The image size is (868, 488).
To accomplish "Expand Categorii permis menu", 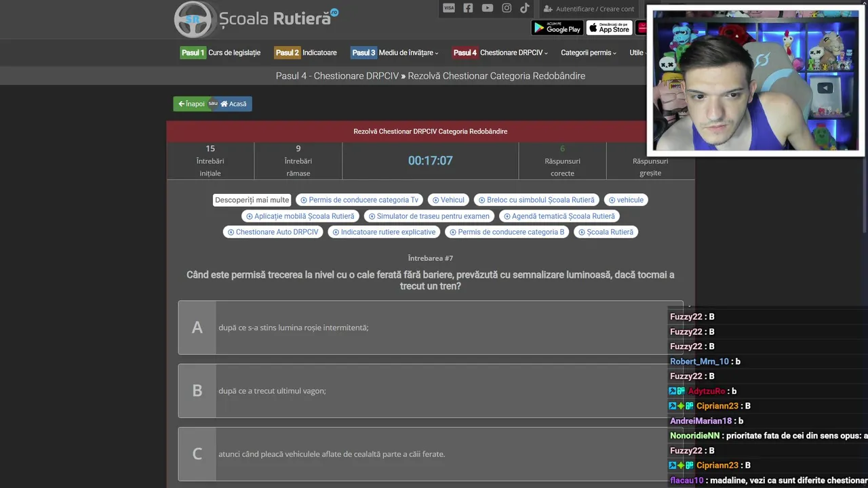I will coord(589,53).
